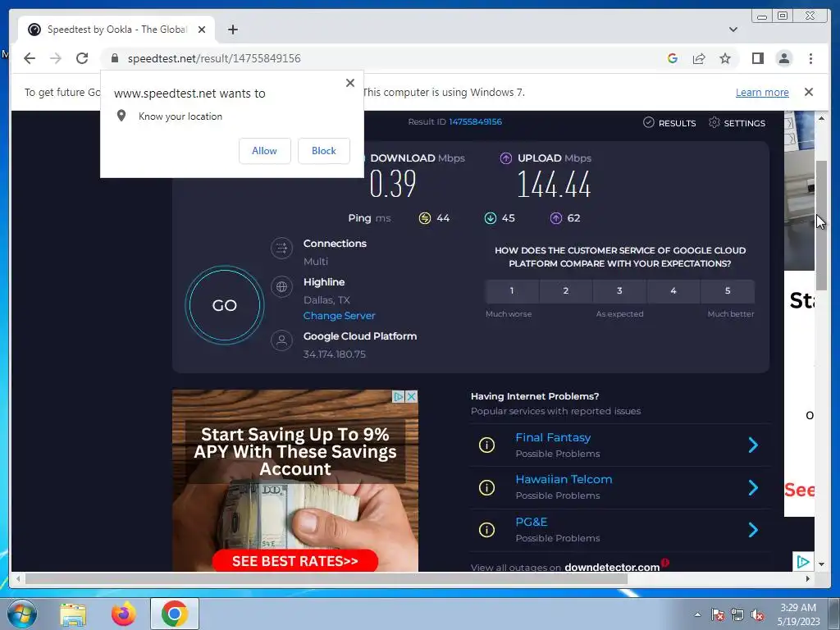Expand PG&E row chevron
Viewport: 840px width, 630px height.
753,529
